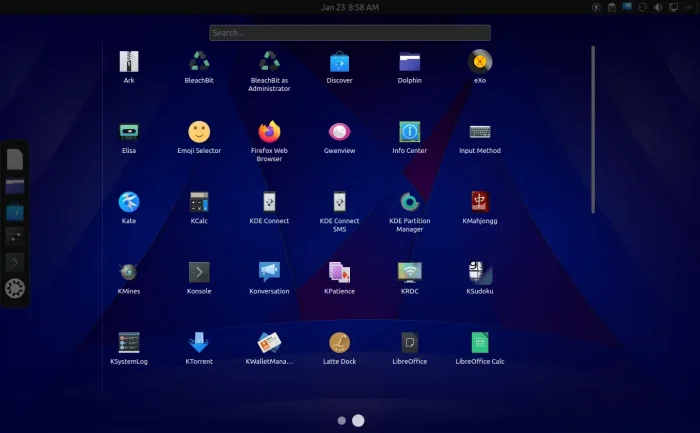Click the clock showing Jan 23 8:58 AM
This screenshot has height=433, width=700.
(x=350, y=8)
